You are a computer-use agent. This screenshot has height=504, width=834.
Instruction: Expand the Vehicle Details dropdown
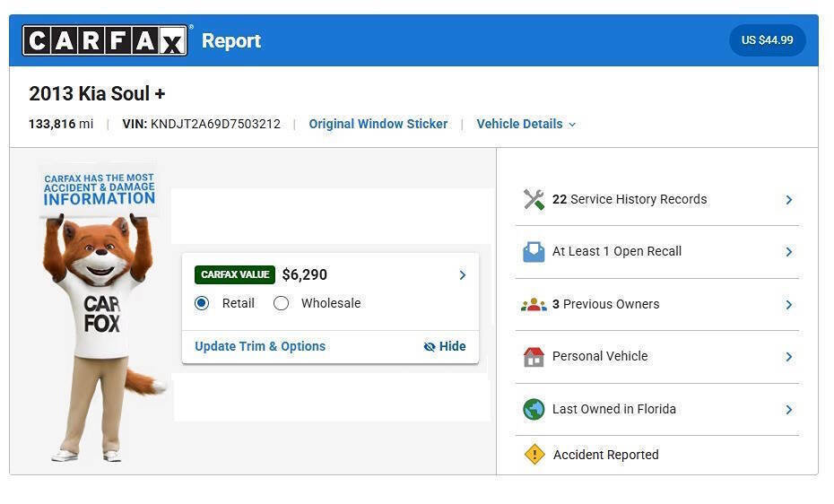pos(526,124)
